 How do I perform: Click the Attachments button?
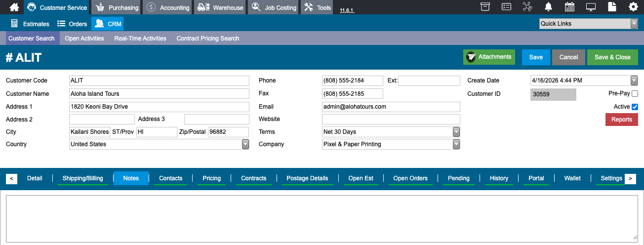tap(489, 57)
